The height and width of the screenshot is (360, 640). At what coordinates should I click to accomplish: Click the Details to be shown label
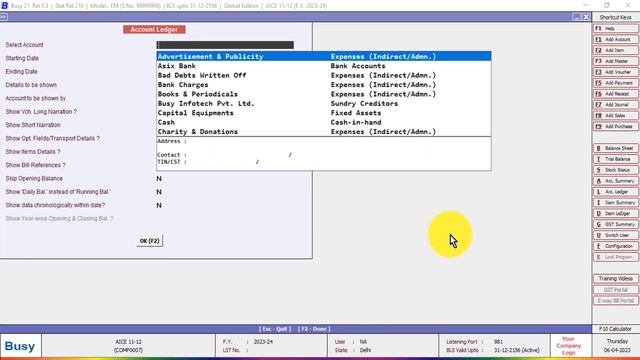coord(31,85)
